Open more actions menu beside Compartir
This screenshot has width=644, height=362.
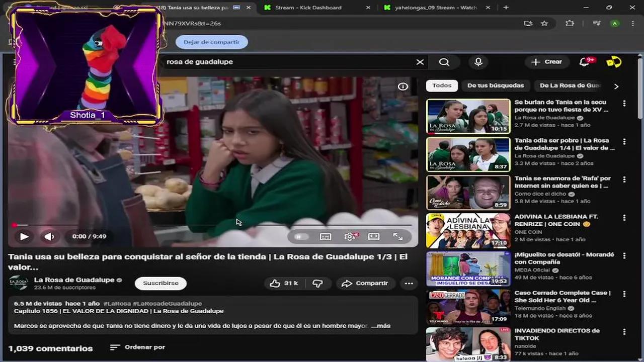(409, 283)
